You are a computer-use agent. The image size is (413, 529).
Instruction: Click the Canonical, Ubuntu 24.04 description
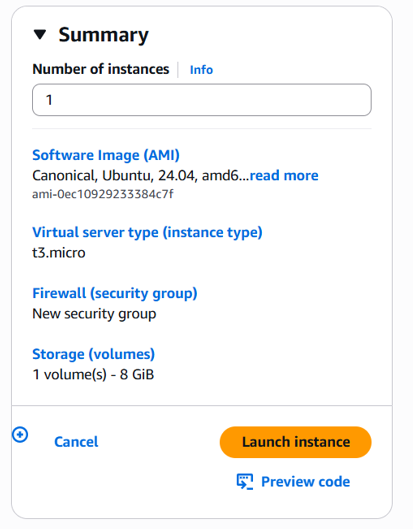[140, 175]
